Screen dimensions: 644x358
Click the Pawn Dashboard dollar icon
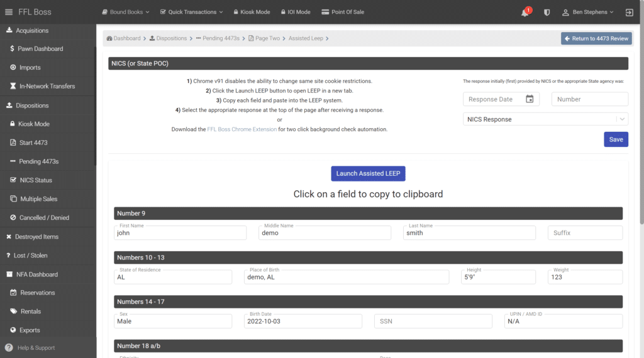point(13,48)
